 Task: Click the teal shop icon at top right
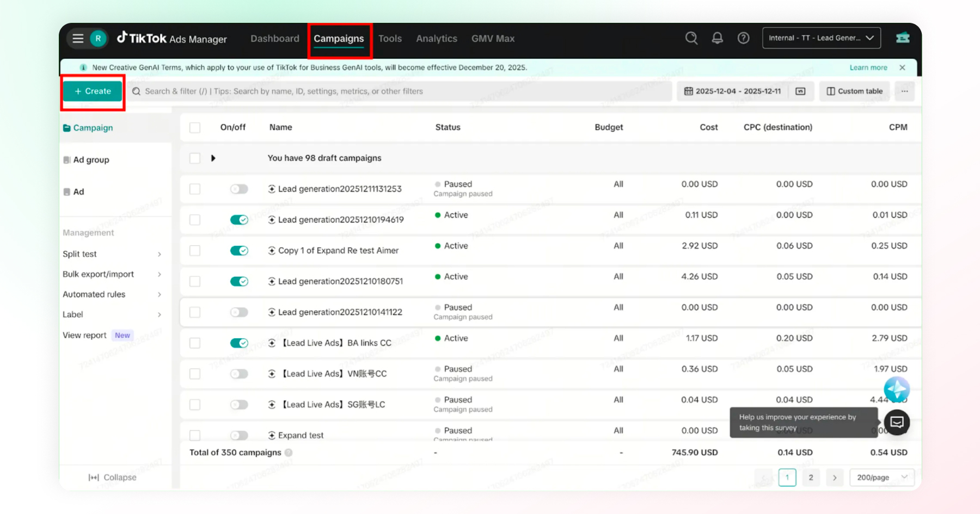coord(903,38)
